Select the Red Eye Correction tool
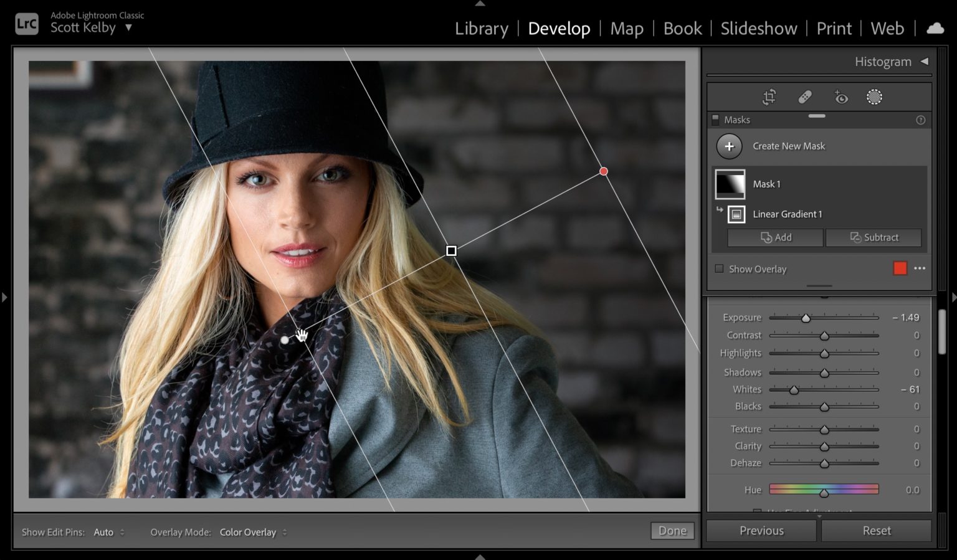The image size is (957, 560). click(840, 97)
